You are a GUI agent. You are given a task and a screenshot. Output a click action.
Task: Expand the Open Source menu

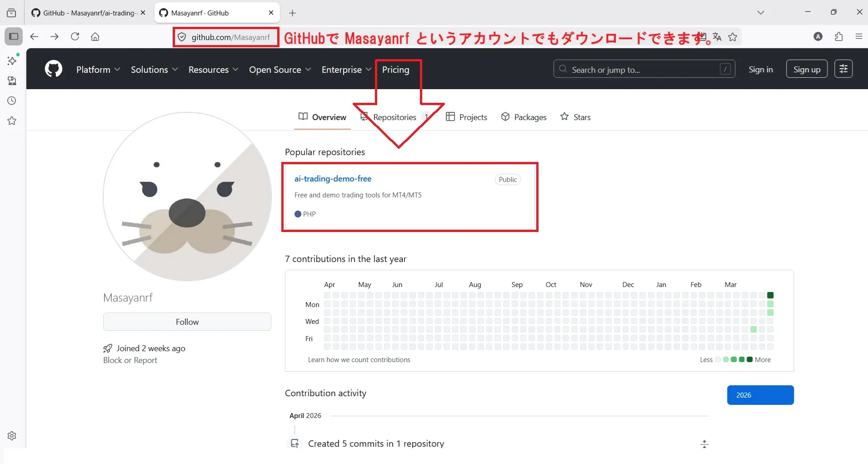coord(280,70)
